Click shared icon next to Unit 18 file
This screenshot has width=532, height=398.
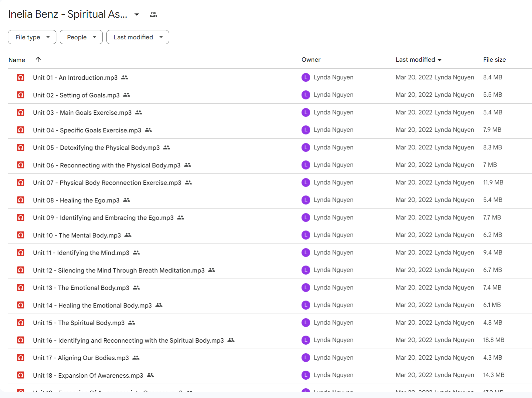coord(150,375)
